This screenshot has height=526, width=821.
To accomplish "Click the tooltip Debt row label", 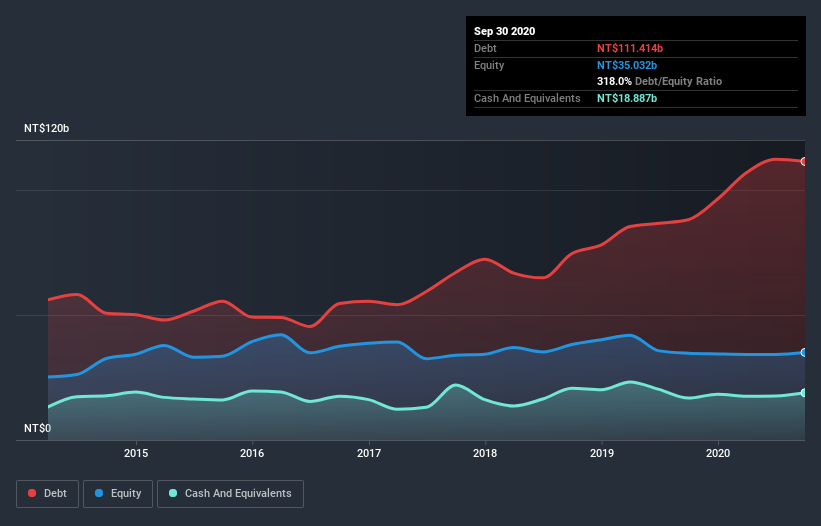I will coord(485,48).
